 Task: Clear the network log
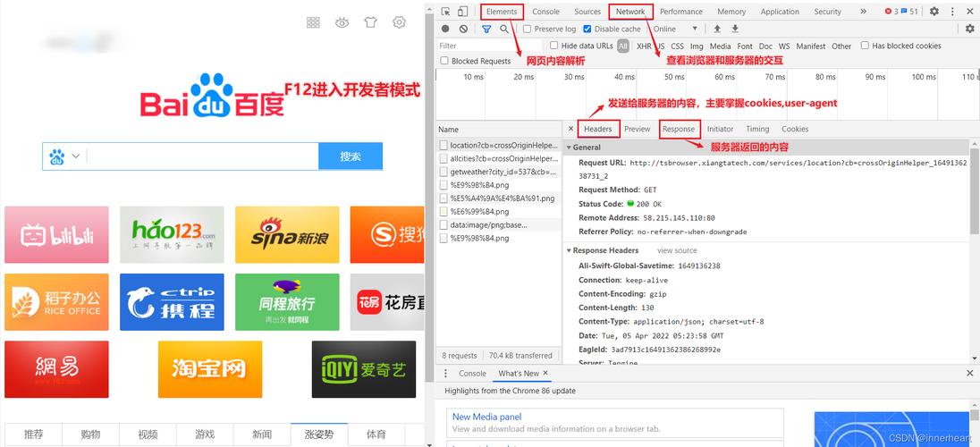coord(463,29)
